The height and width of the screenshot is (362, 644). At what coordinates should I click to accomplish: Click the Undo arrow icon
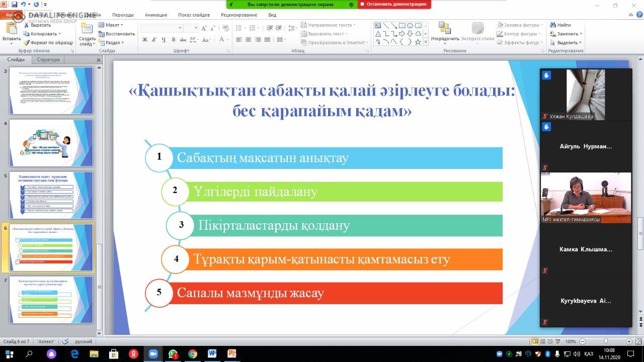24,4
